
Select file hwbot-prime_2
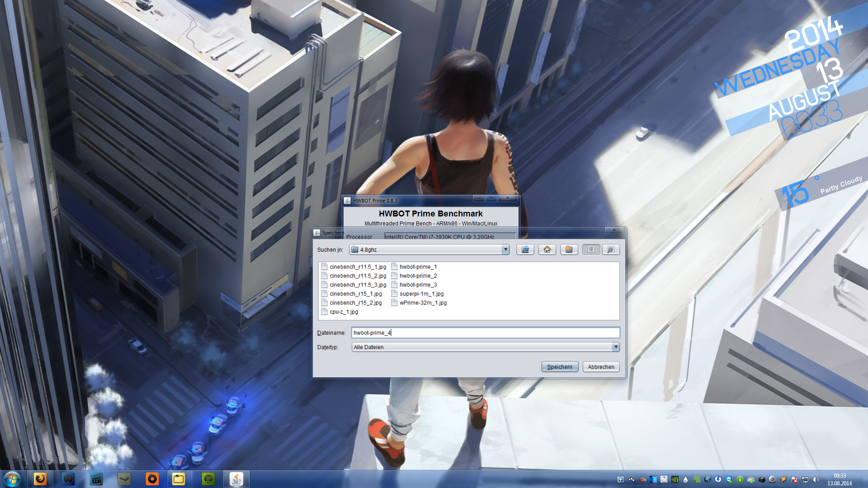coord(414,276)
